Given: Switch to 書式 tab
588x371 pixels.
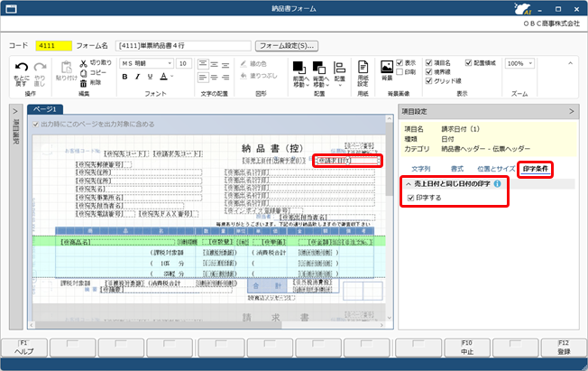Looking at the screenshot, I should (456, 169).
